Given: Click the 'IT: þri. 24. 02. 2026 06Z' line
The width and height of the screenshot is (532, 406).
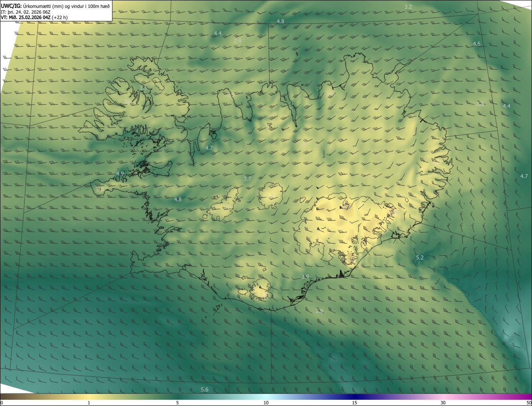Looking at the screenshot, I should (26, 12).
